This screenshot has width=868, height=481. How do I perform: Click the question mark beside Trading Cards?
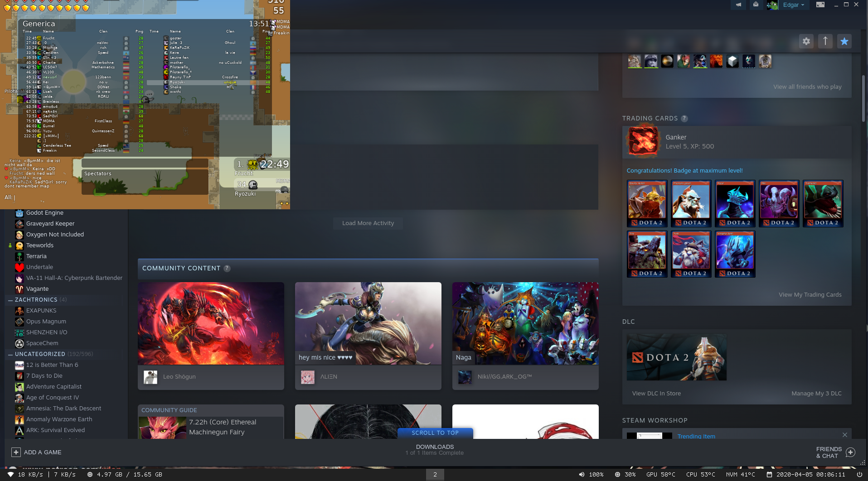(684, 119)
